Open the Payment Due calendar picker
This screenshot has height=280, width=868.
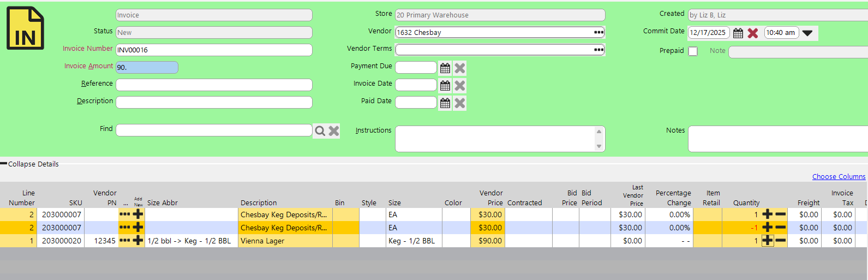[x=445, y=68]
